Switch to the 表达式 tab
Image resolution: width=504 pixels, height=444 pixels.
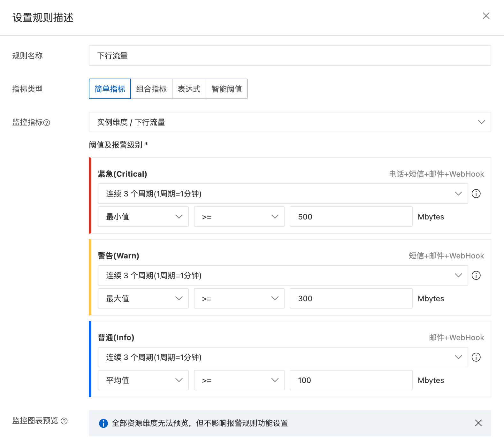click(189, 89)
